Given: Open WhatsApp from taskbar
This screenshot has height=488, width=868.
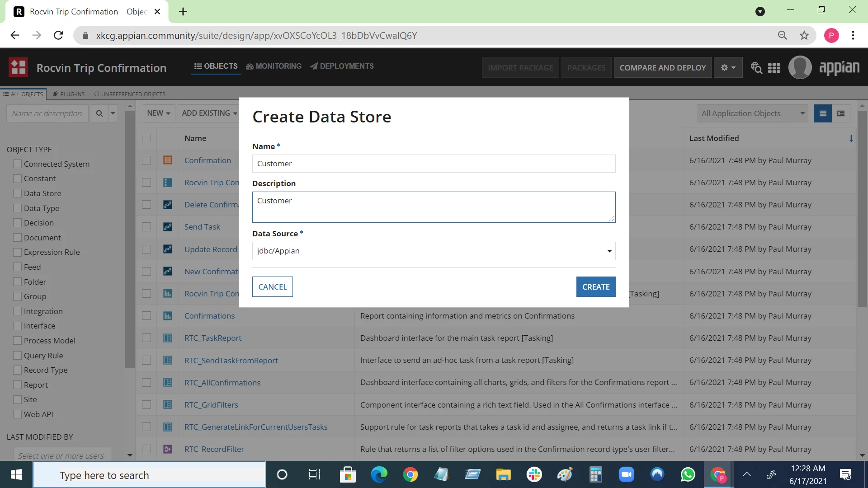Looking at the screenshot, I should click(688, 474).
